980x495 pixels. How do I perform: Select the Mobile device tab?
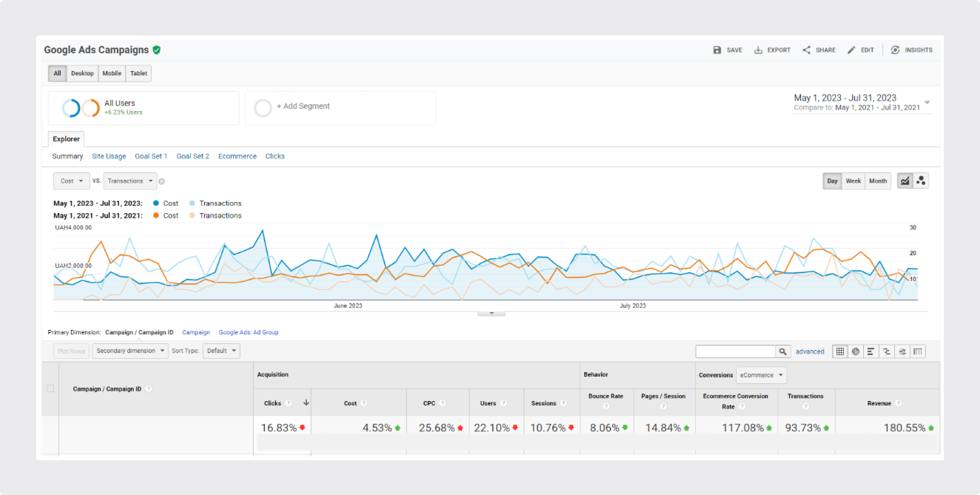tap(111, 73)
